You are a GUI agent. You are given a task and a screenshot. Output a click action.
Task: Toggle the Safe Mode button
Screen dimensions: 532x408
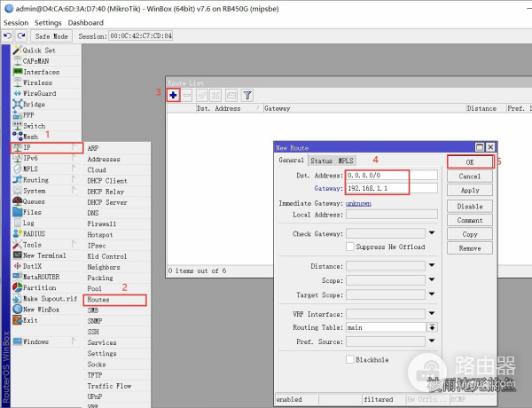(x=51, y=36)
